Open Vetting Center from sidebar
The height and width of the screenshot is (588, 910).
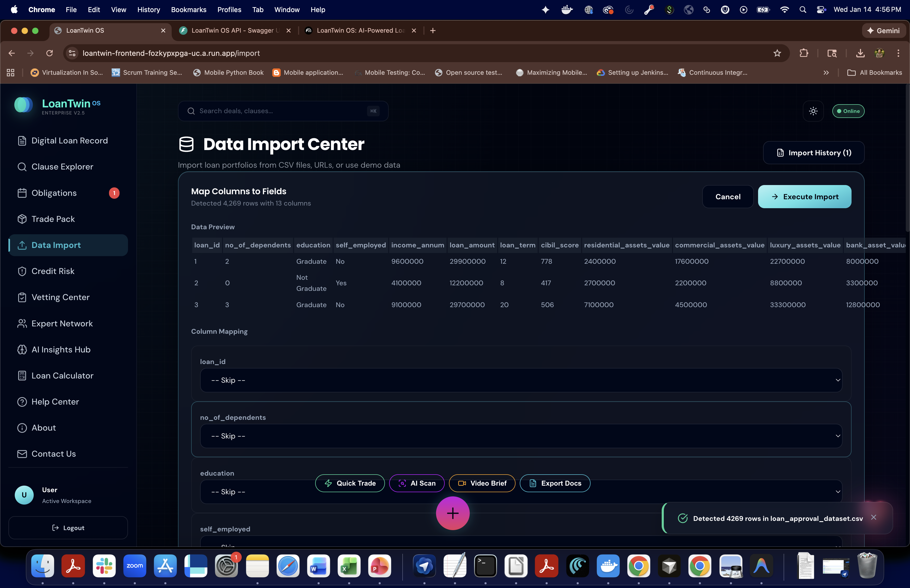coord(60,297)
